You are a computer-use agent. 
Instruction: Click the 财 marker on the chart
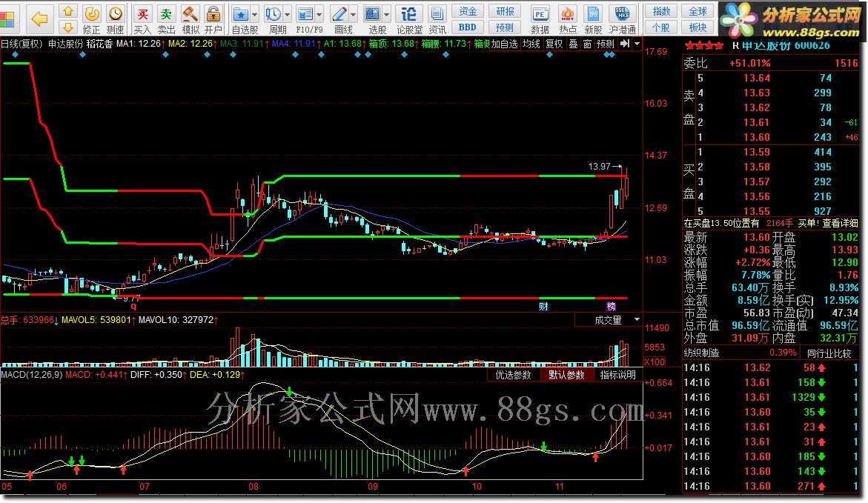[543, 306]
